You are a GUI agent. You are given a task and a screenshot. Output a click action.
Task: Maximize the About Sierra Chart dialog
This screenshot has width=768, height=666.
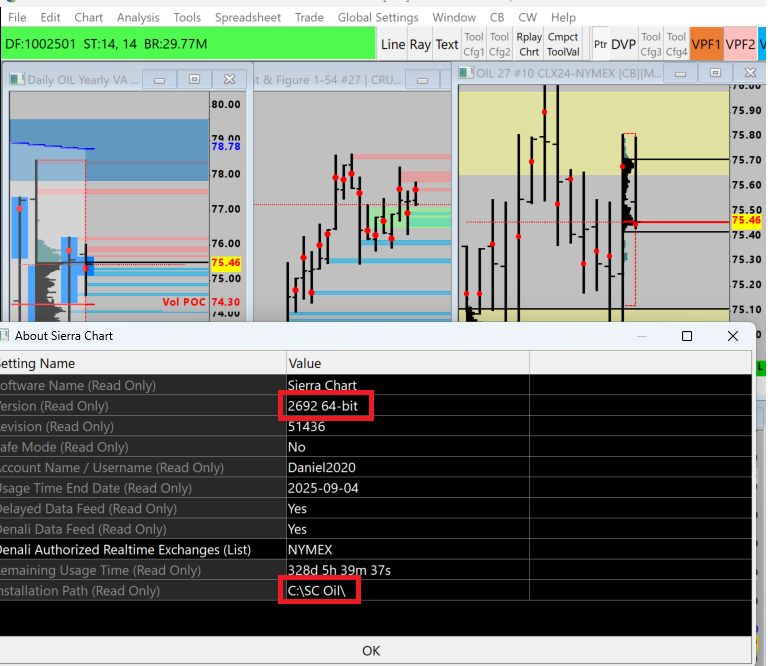(x=687, y=336)
